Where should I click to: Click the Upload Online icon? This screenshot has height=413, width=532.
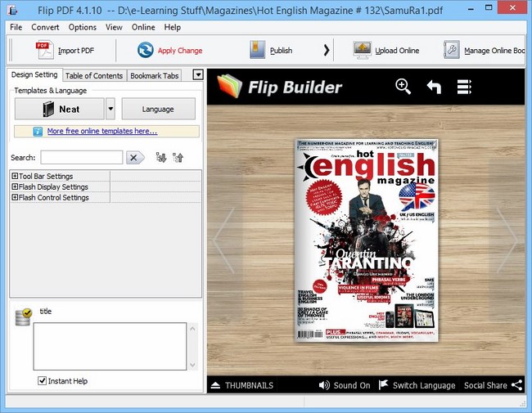click(x=363, y=50)
